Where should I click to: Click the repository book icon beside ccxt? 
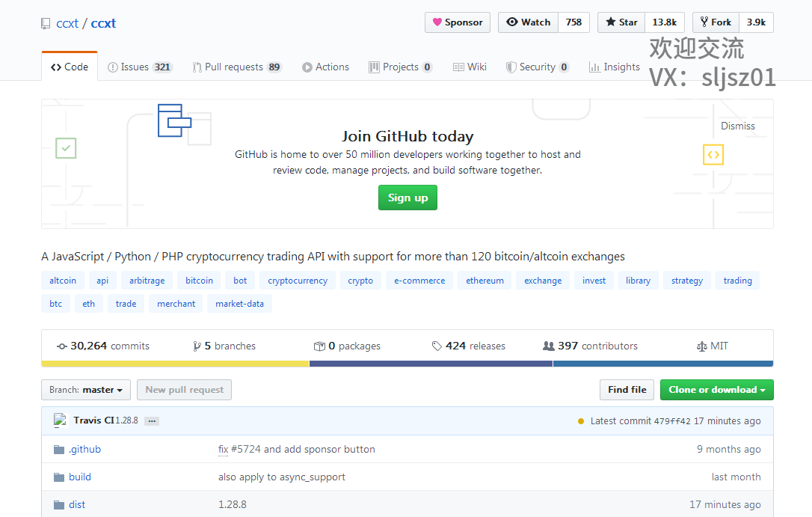46,23
